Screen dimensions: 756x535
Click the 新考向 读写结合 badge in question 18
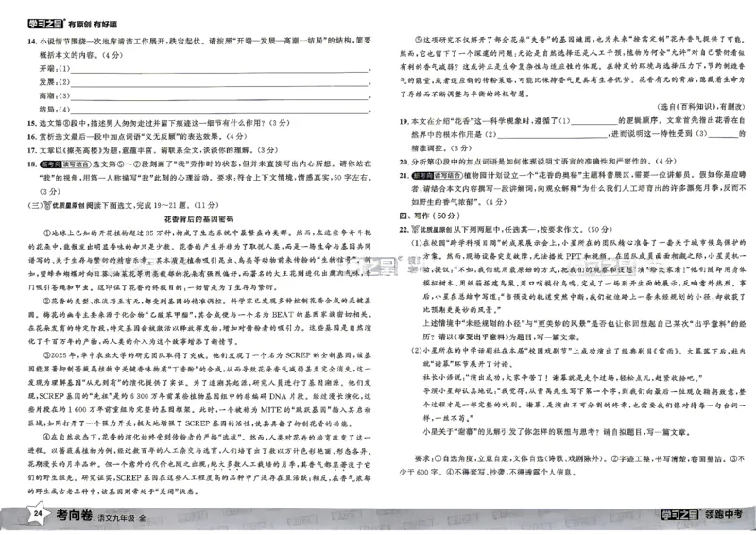(65, 164)
